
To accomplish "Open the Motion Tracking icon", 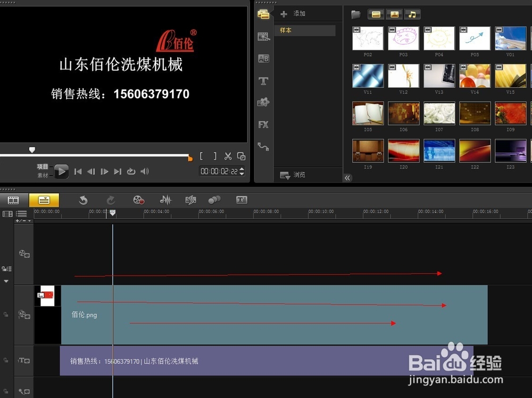I will coord(214,200).
